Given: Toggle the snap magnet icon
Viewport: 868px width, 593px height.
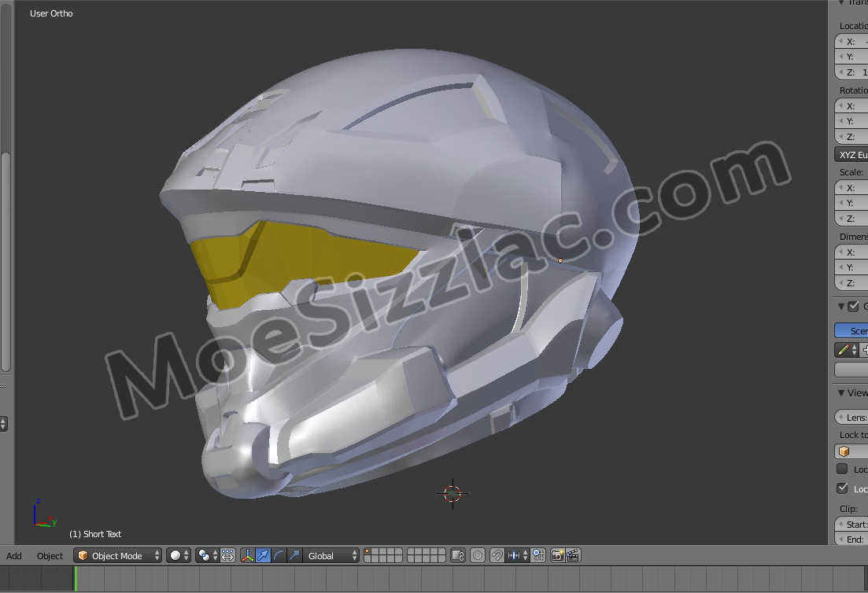Looking at the screenshot, I should tap(497, 555).
